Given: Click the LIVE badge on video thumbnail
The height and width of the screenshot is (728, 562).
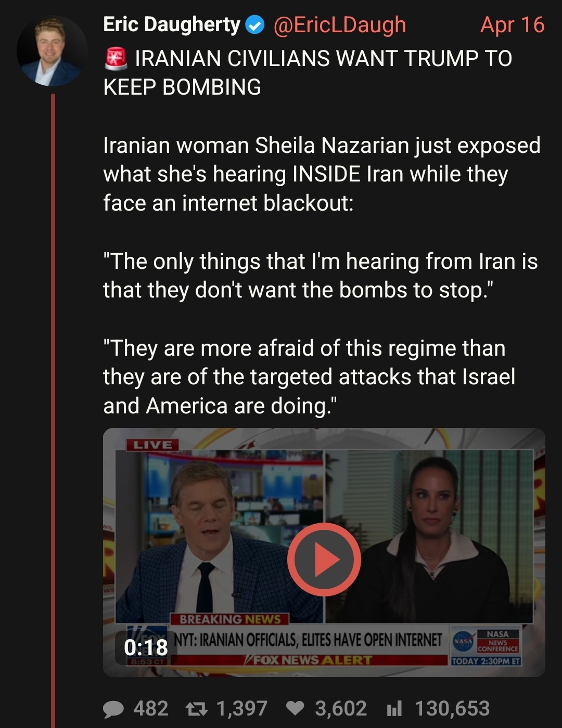Looking at the screenshot, I should point(152,445).
